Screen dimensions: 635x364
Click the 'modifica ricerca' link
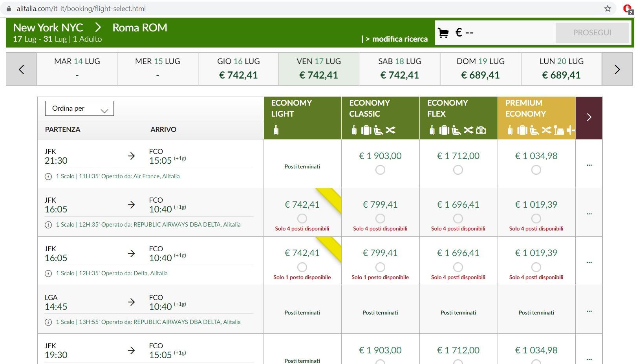(x=396, y=39)
